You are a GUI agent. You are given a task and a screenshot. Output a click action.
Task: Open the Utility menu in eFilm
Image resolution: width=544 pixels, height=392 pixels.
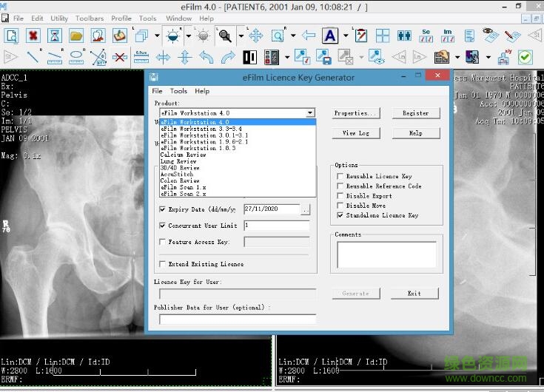click(59, 18)
